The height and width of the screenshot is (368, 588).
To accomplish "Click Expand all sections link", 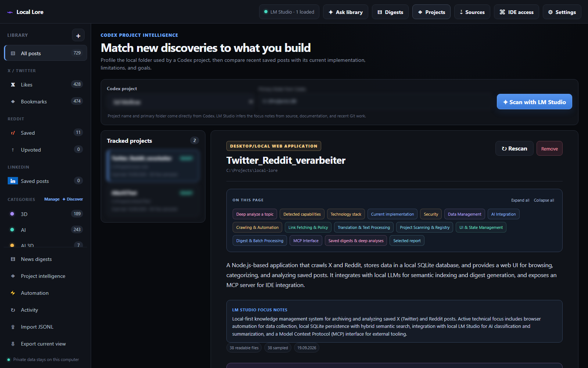I will click(520, 200).
